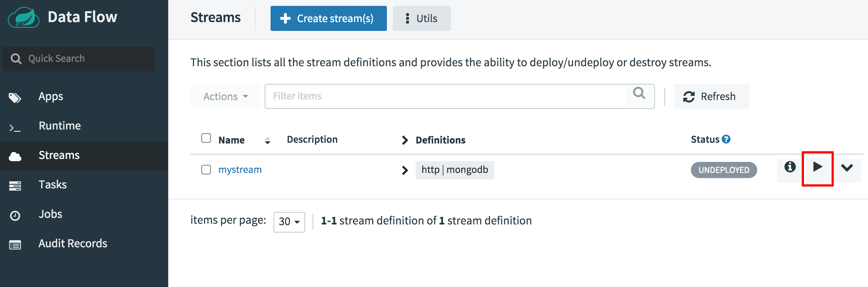Sort streams by Name column arrows
The image size is (868, 287).
(x=268, y=140)
